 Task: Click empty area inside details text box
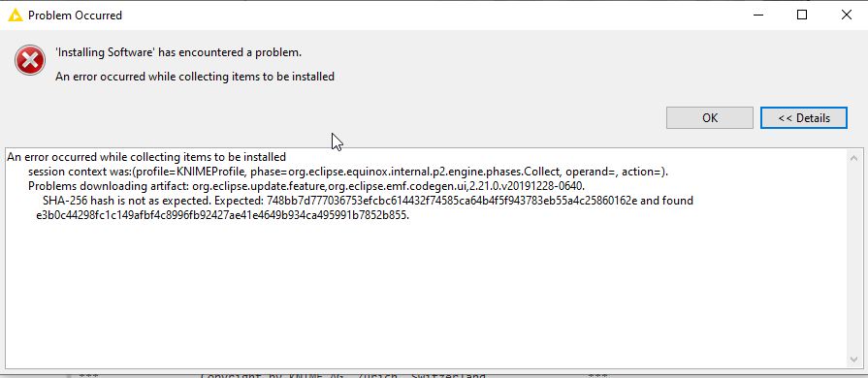(x=427, y=294)
